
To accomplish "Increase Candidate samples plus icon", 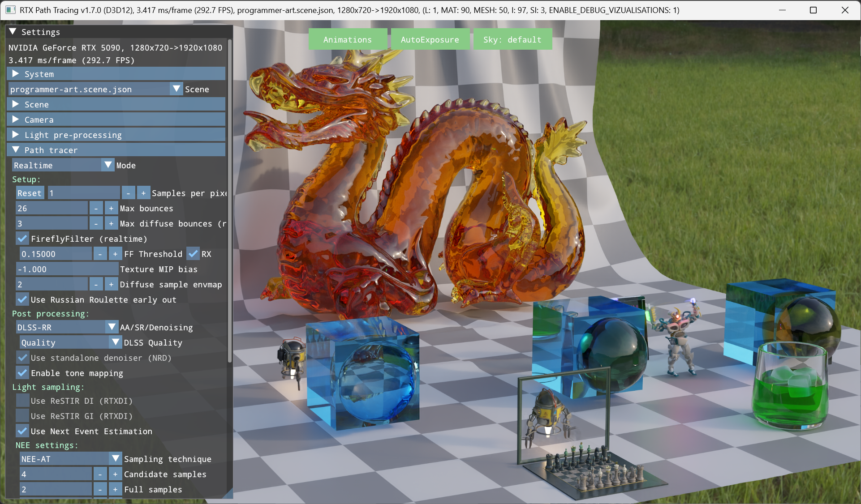I will click(x=115, y=474).
